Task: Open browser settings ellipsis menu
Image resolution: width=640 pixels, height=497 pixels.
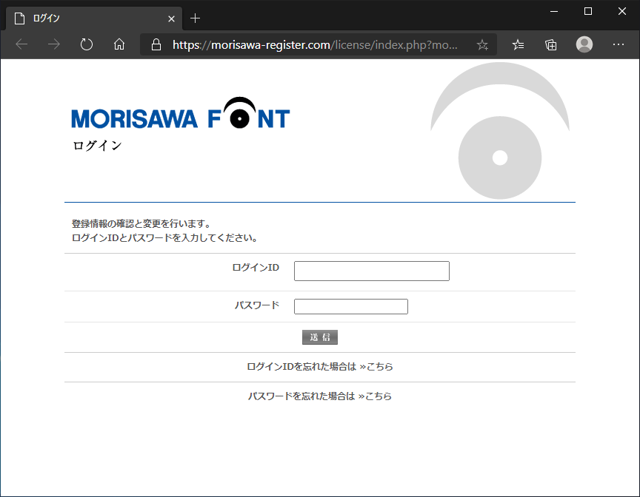Action: [618, 44]
